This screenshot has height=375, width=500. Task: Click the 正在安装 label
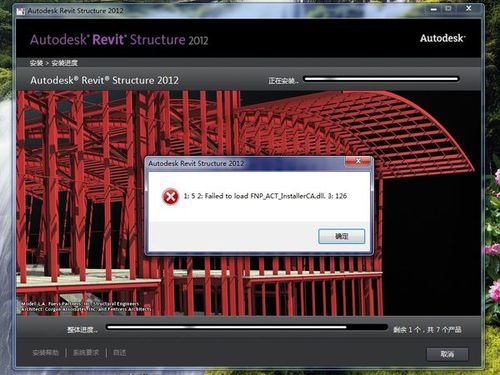283,81
